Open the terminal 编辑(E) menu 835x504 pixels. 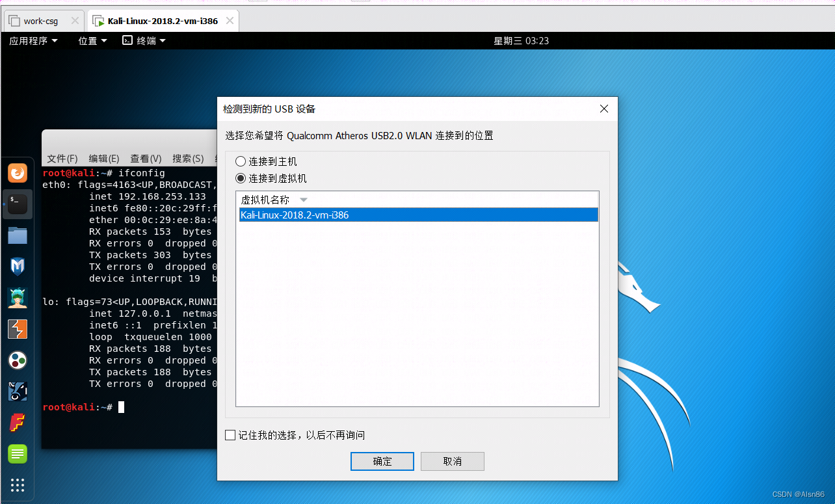tap(104, 159)
